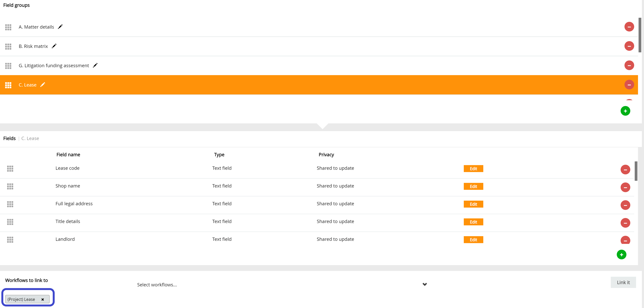Click the Fields list scrollbar
The image size is (644, 308).
pyautogui.click(x=636, y=171)
